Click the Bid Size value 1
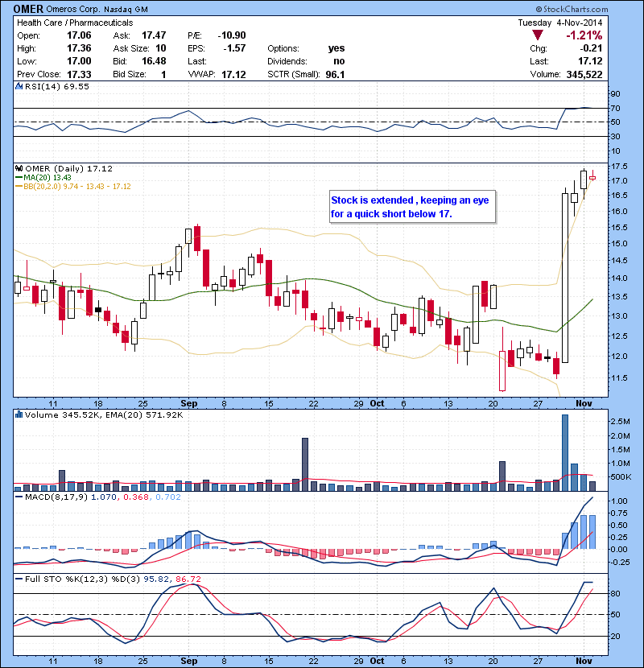This screenshot has width=644, height=668. tap(163, 75)
